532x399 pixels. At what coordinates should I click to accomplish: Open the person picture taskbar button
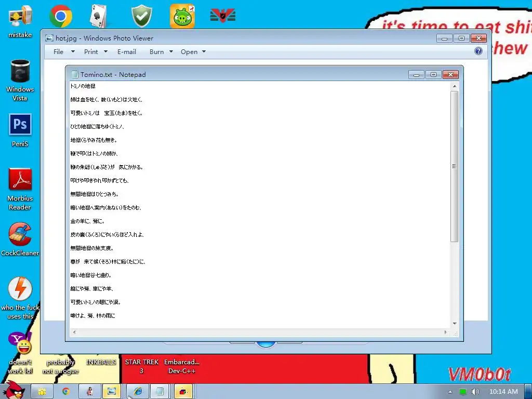pos(89,392)
